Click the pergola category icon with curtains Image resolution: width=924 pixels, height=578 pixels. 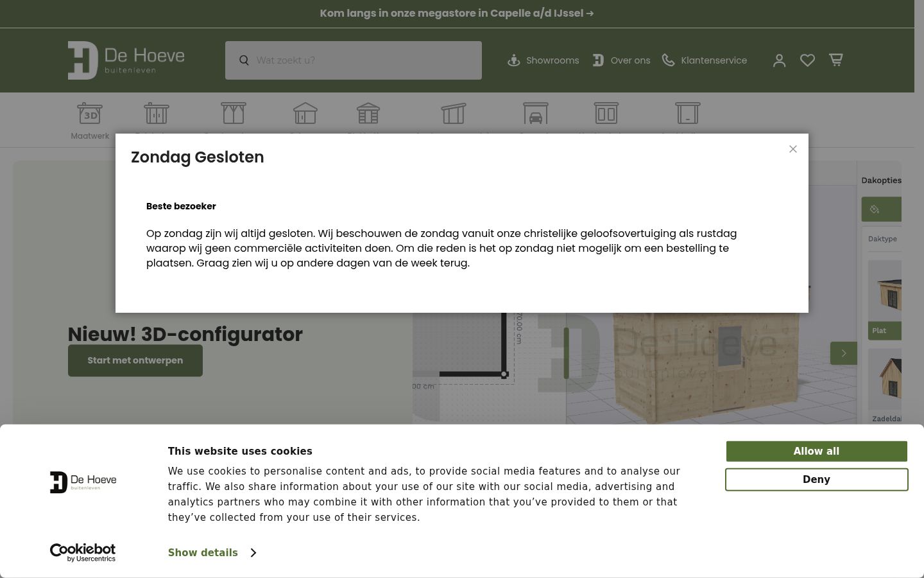point(234,113)
